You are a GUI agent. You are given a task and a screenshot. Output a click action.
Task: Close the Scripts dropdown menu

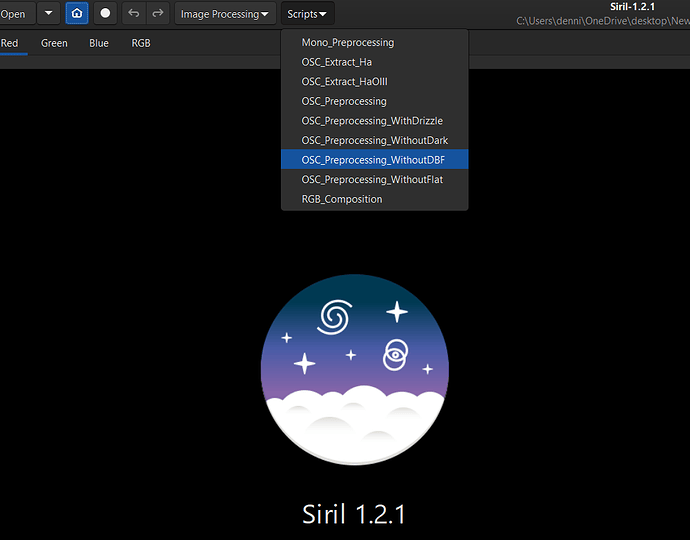point(307,14)
